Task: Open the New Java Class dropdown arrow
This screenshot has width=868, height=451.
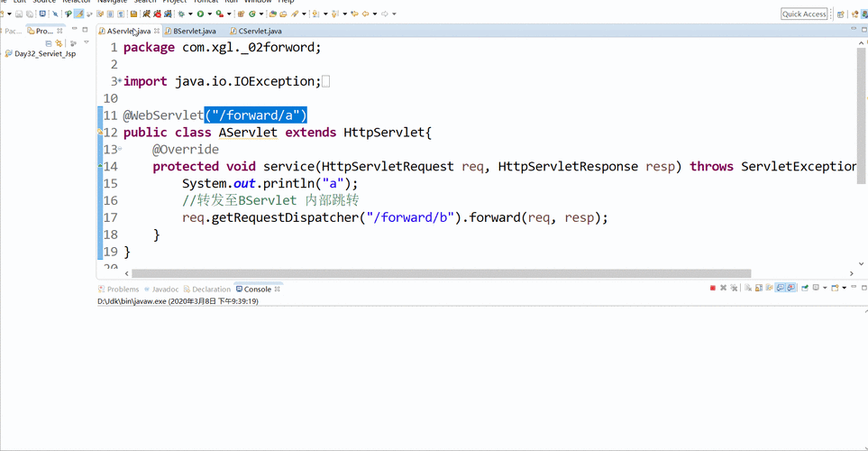Action: [261, 14]
